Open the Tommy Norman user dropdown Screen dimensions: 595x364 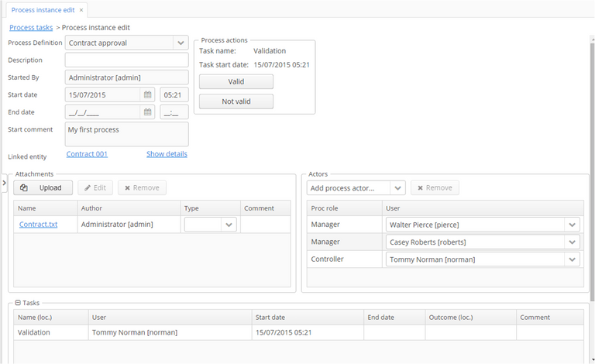coord(572,259)
